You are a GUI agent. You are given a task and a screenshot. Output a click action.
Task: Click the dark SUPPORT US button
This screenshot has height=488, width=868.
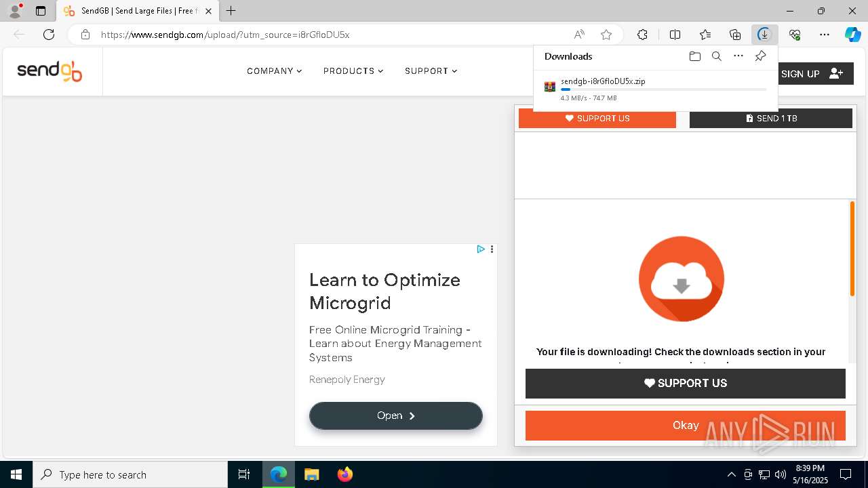tap(686, 384)
